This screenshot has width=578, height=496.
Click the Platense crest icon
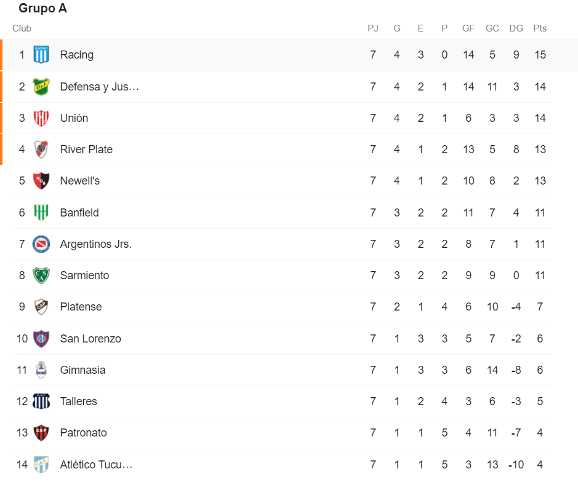click(x=41, y=307)
